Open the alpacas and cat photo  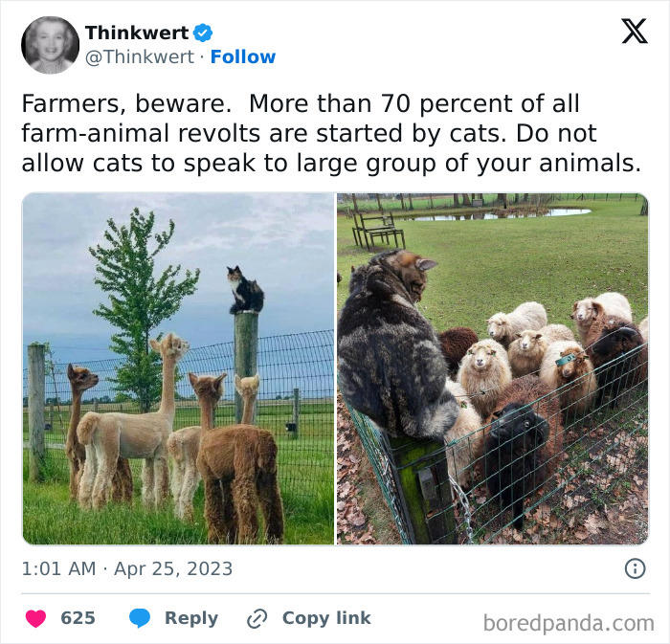[x=178, y=368]
